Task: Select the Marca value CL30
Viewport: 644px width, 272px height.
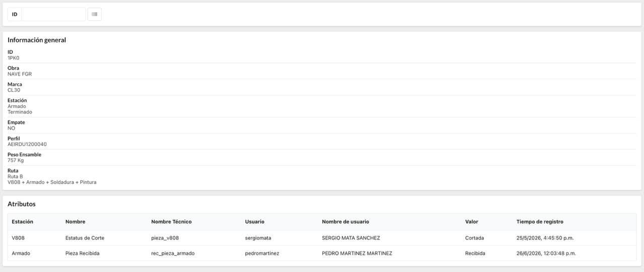Action: (x=14, y=90)
